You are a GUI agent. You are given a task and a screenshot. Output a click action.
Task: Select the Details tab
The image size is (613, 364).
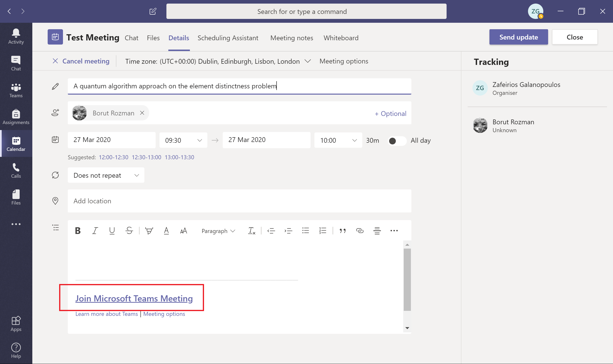point(179,38)
